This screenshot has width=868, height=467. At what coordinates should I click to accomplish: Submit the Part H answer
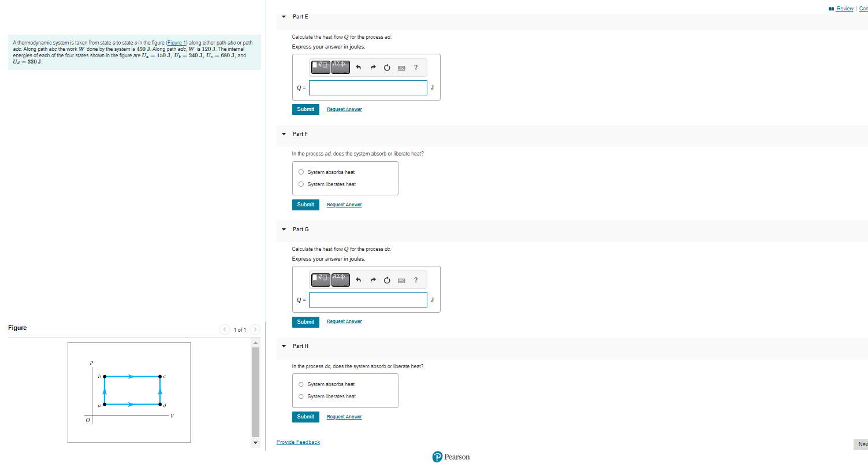click(x=306, y=417)
